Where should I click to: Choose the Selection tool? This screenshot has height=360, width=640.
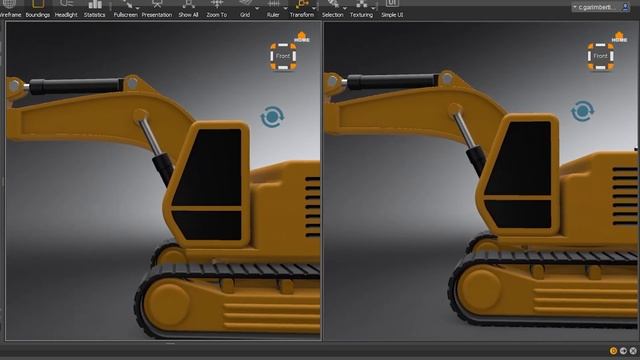(333, 9)
